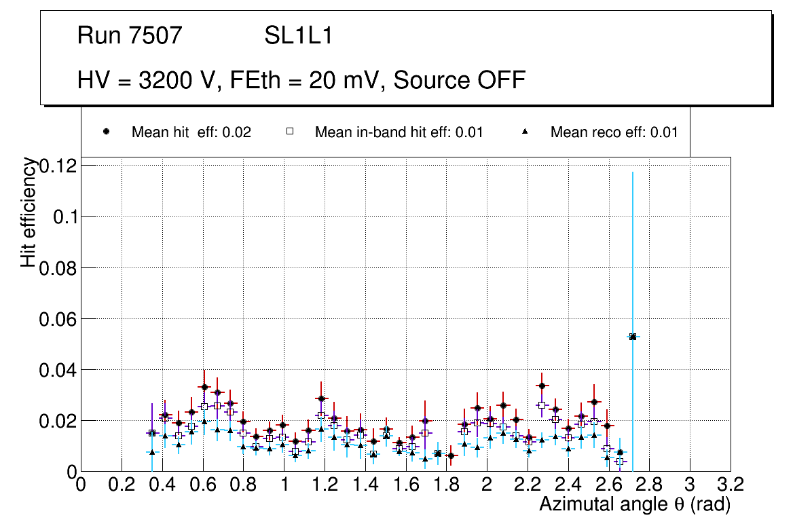Click the 'Azimutal angle θ (rad)' x-axis title
The width and height of the screenshot is (812, 524).
pyautogui.click(x=634, y=504)
